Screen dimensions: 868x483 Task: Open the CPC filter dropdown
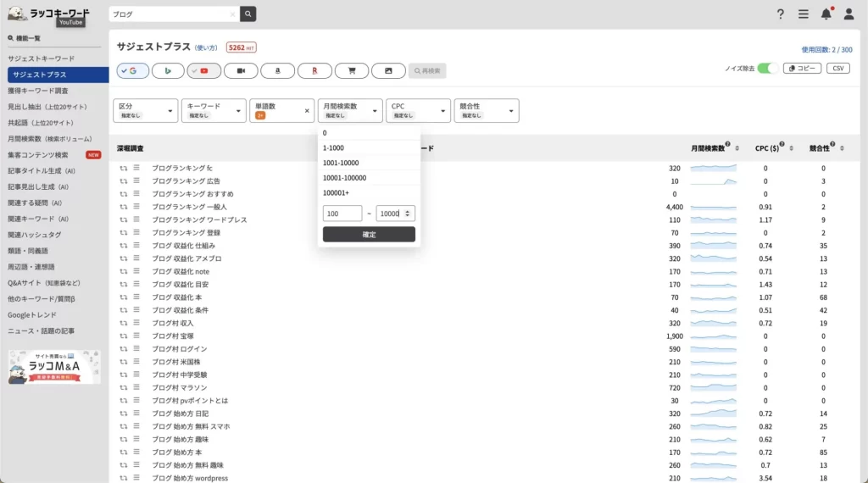pyautogui.click(x=418, y=110)
